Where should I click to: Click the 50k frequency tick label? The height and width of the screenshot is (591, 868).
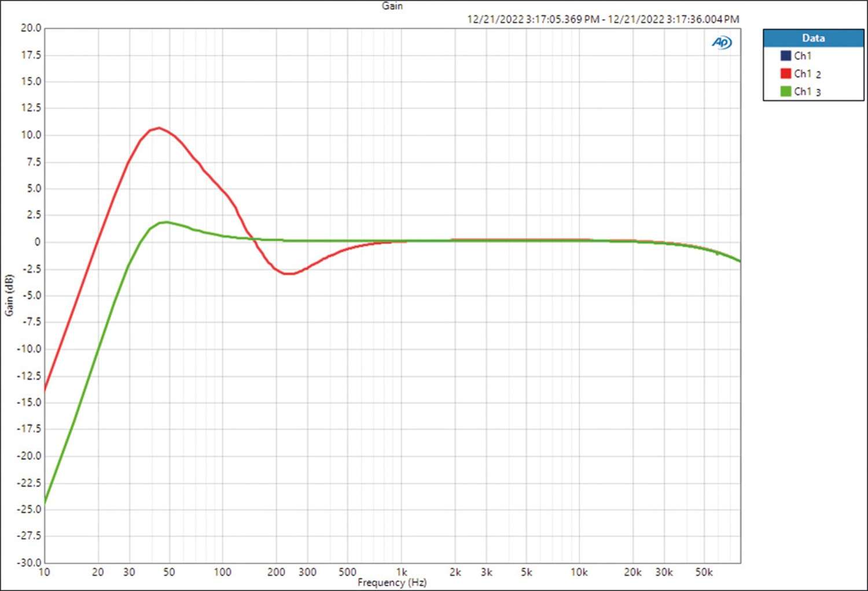704,572
